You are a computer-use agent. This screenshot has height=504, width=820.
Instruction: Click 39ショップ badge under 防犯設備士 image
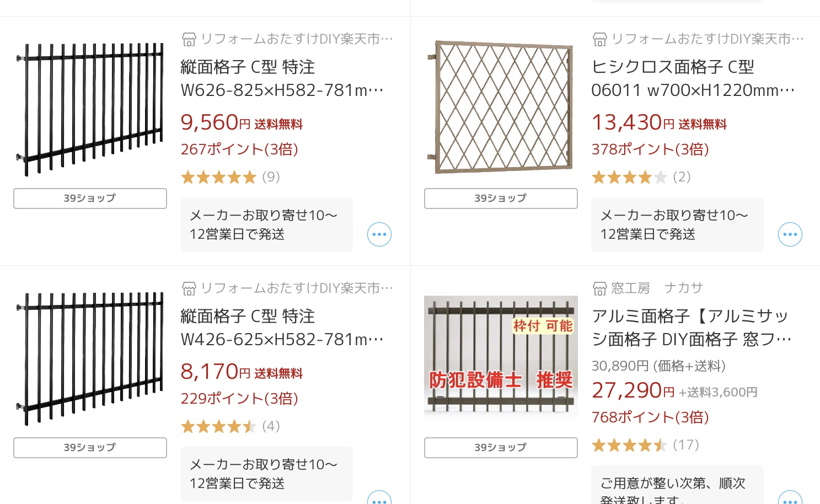501,448
